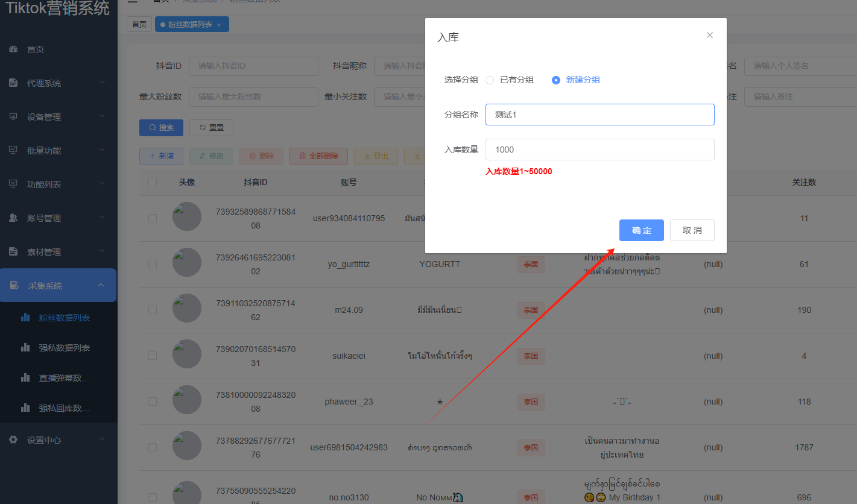Click the 功能列表 sidebar icon
The image size is (857, 504).
coord(13,184)
